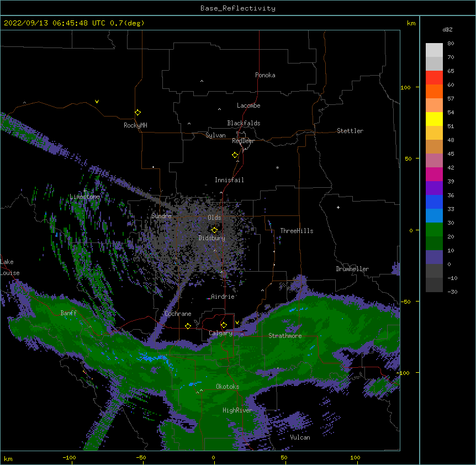The width and height of the screenshot is (476, 465).
Task: Click the 100 tick label on the right axis
Action: tap(405, 87)
